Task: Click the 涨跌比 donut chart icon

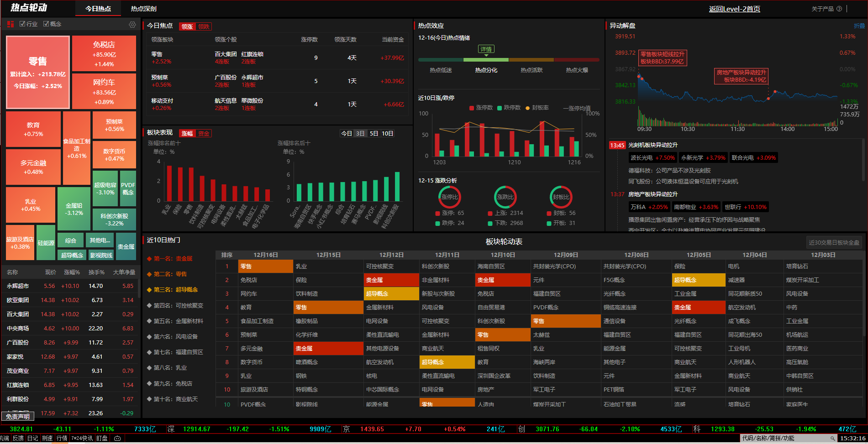Action: (x=505, y=197)
